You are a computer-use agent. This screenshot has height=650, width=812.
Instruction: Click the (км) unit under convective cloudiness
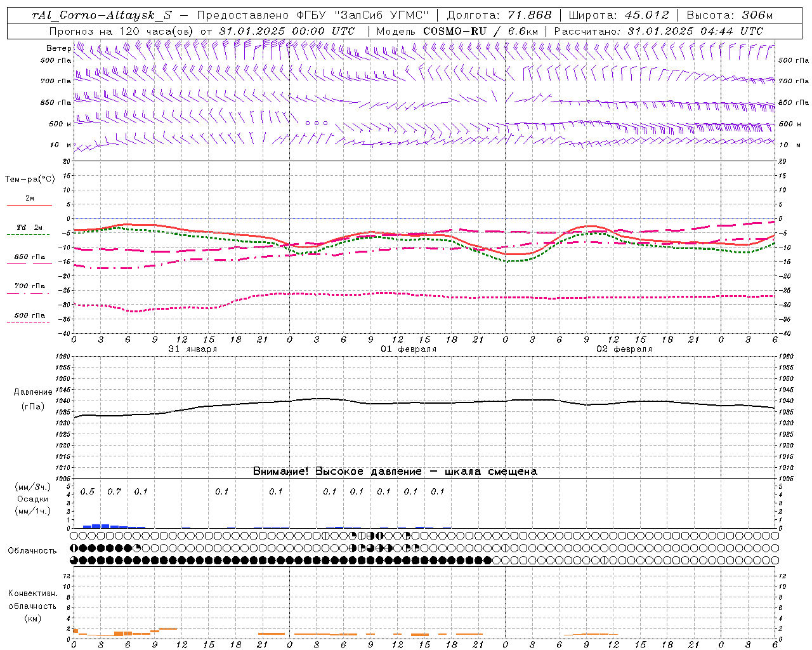coord(32,618)
